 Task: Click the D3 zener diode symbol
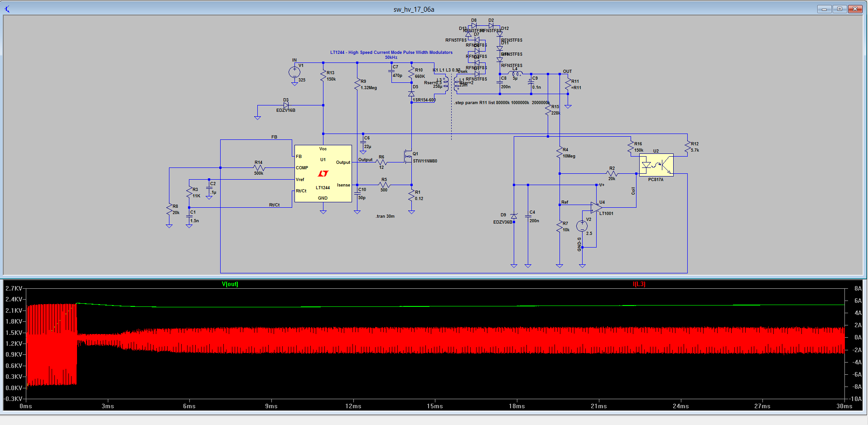pos(286,105)
